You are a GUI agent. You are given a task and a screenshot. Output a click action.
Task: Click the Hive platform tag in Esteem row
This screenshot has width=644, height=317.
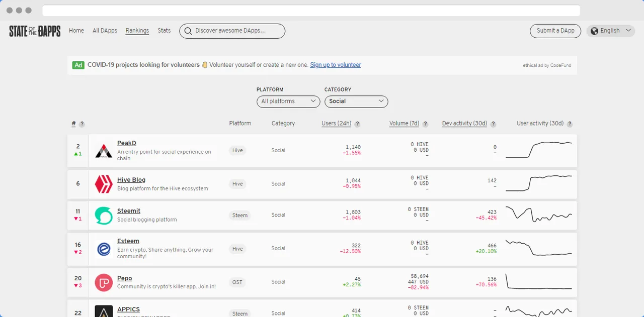point(237,249)
